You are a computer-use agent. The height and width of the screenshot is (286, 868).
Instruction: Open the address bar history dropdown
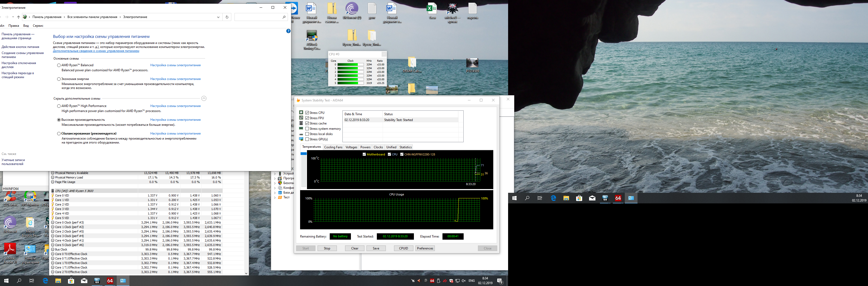pyautogui.click(x=218, y=17)
